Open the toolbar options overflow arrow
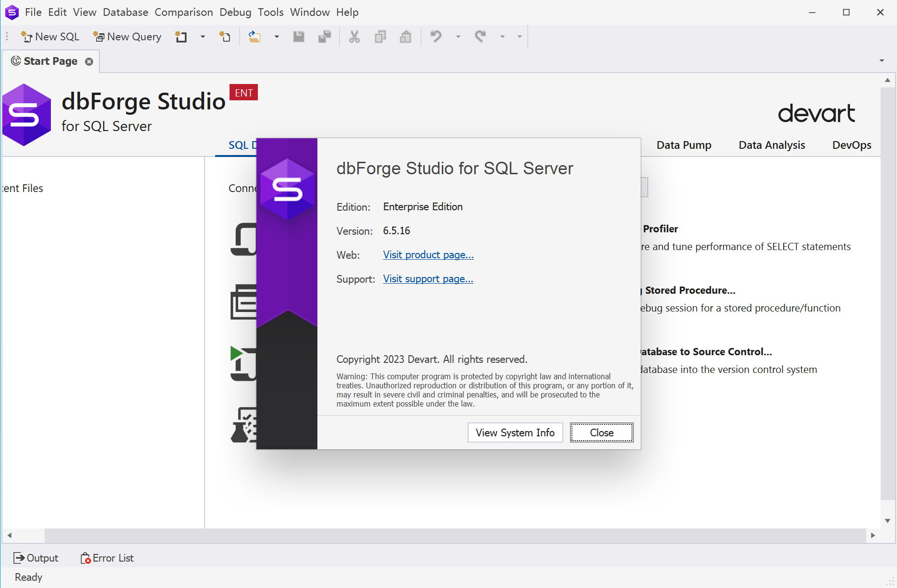Screen dimensions: 897x588 520,37
